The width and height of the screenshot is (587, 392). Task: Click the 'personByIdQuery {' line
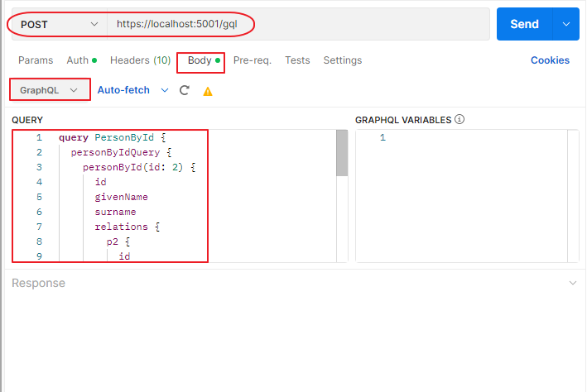(x=121, y=153)
